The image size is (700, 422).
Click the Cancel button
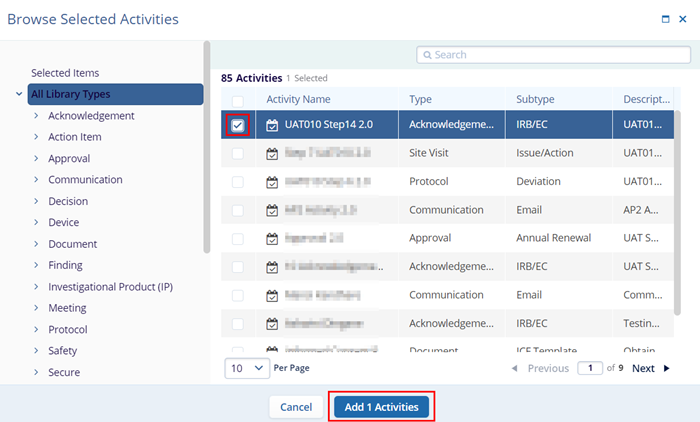point(296,407)
